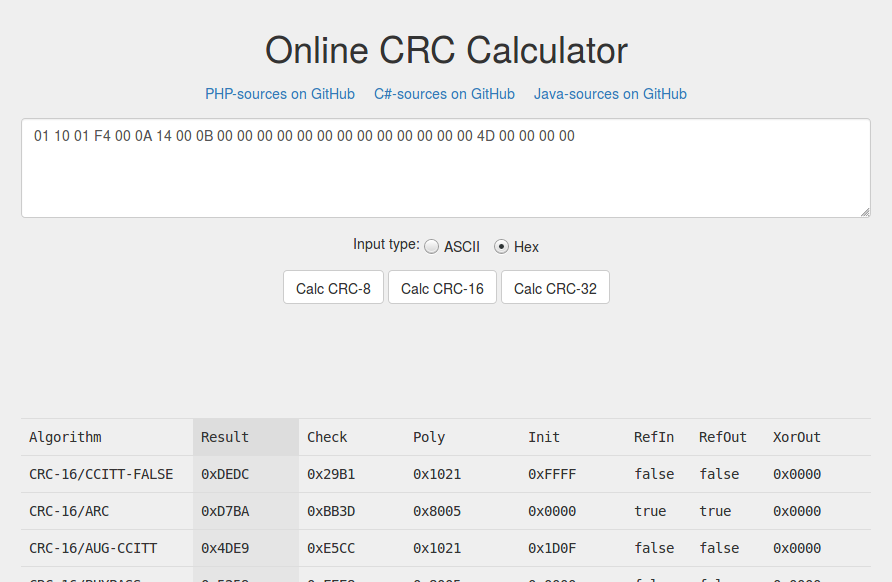Click the 0xD7BA result value
892x582 pixels.
(x=225, y=511)
